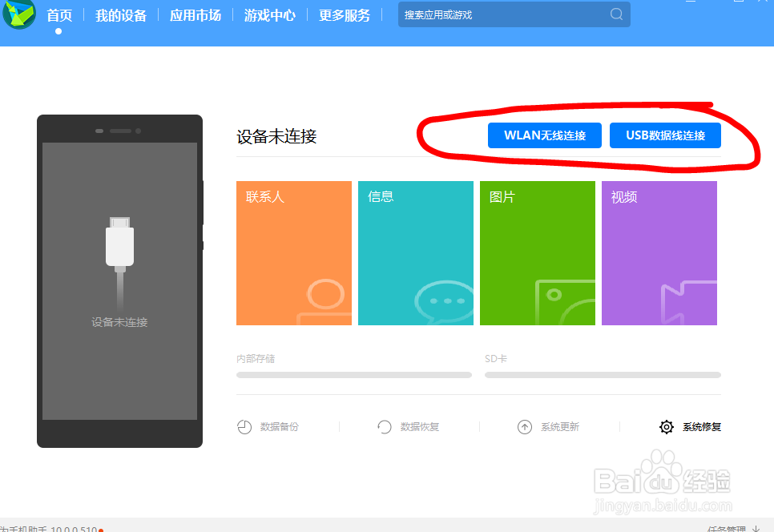Select 数据恢复 label
The height and width of the screenshot is (532, 774).
tap(420, 427)
